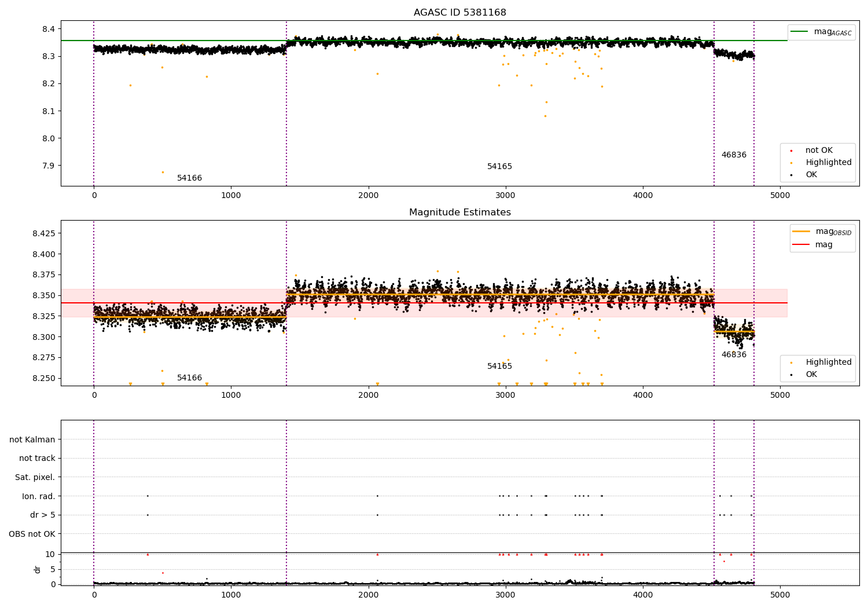Click the 8.425 y-axis tick label
868x608 pixels.
coord(44,233)
